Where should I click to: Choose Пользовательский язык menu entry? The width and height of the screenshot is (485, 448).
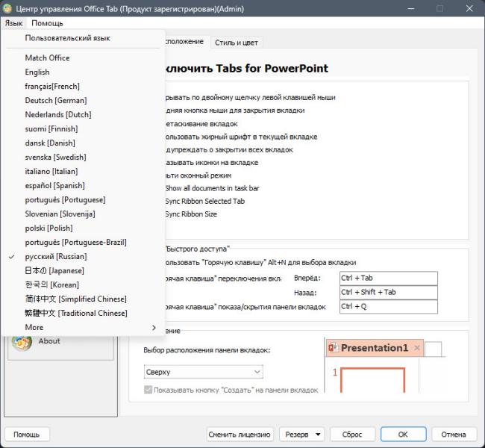tap(83, 38)
